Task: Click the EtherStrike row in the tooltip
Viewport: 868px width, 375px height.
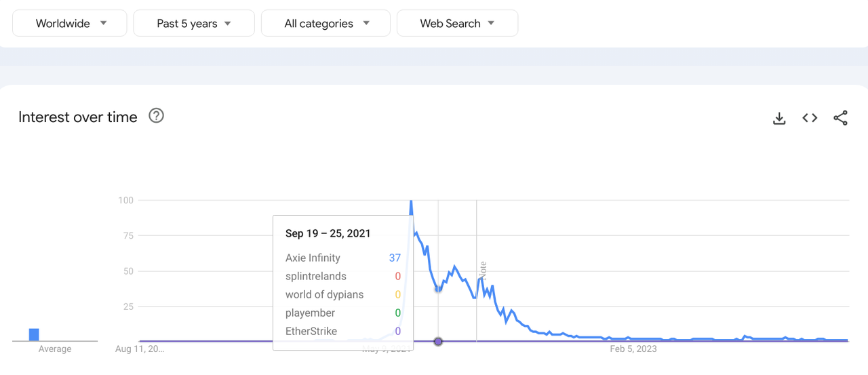Action: pos(343,331)
